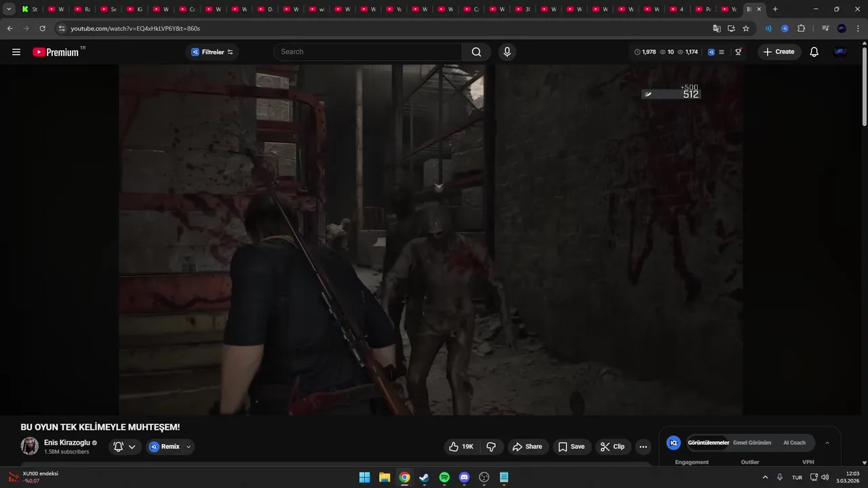The image size is (868, 488).
Task: Open Enis Kirazoglu channel link
Action: click(x=66, y=443)
